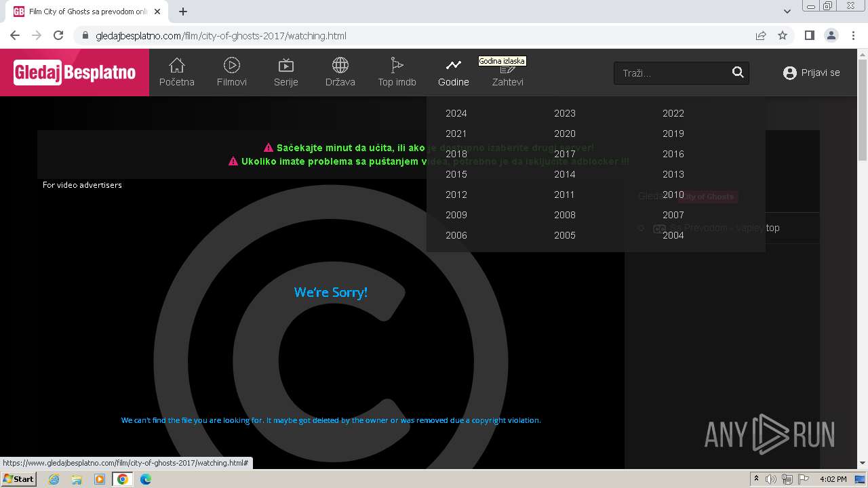The image size is (868, 488).
Task: Open File Explorer from taskbar
Action: (77, 479)
